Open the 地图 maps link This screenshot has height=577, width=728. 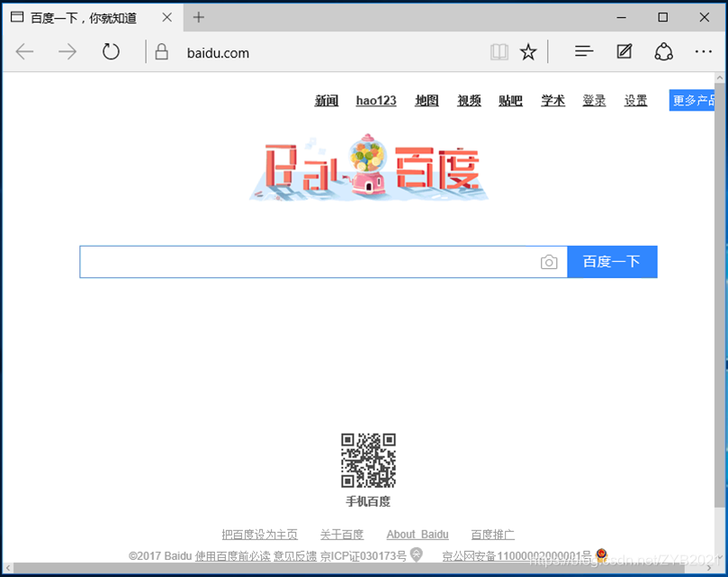[x=427, y=100]
